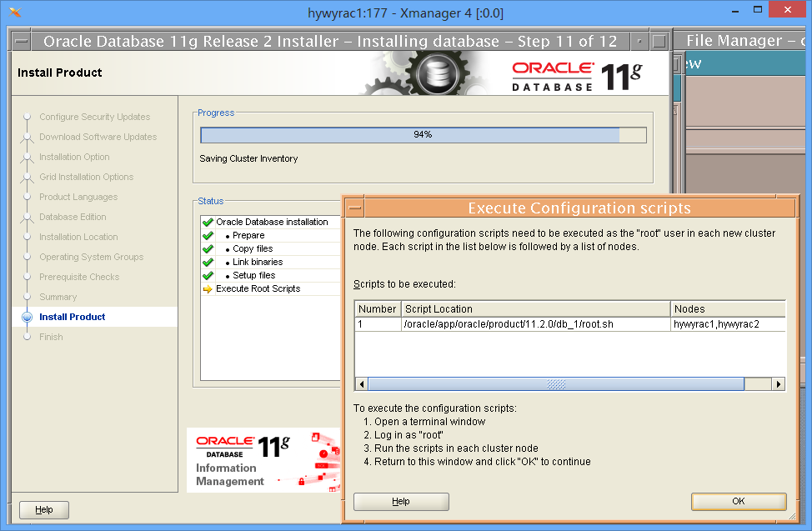
Task: Click the Xmanager app icon in title bar
Action: (x=15, y=12)
